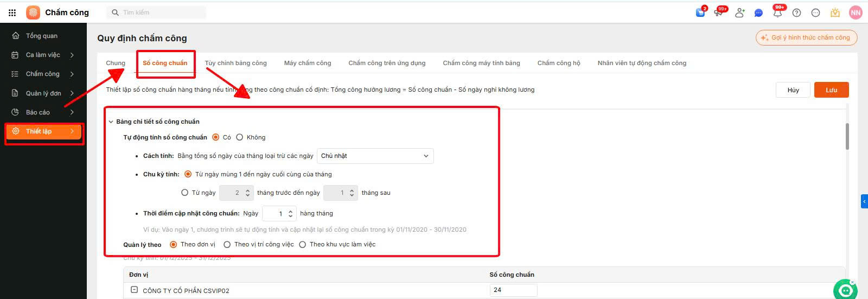Open the shopping cart icon
The width and height of the screenshot is (868, 299).
click(700, 12)
